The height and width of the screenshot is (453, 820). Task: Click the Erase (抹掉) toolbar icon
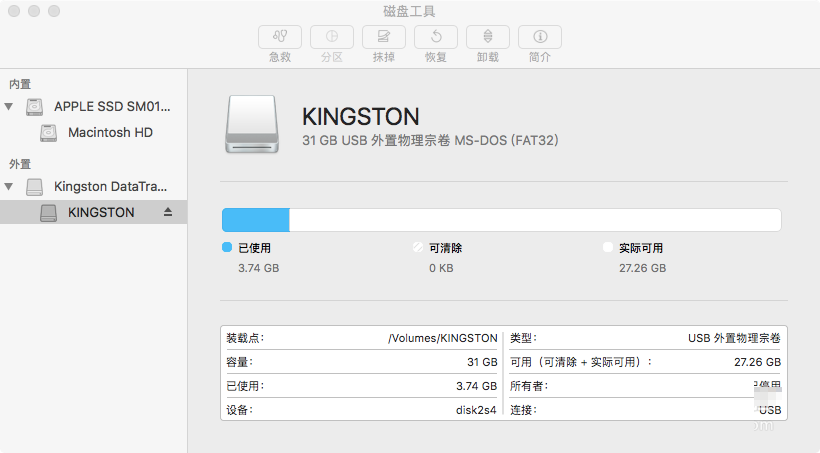click(384, 37)
